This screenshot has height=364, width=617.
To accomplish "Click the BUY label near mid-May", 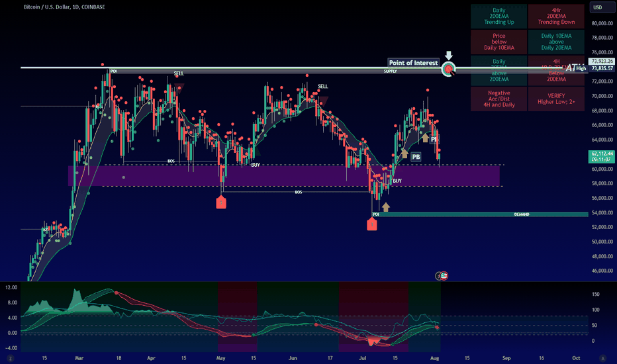I will (256, 165).
